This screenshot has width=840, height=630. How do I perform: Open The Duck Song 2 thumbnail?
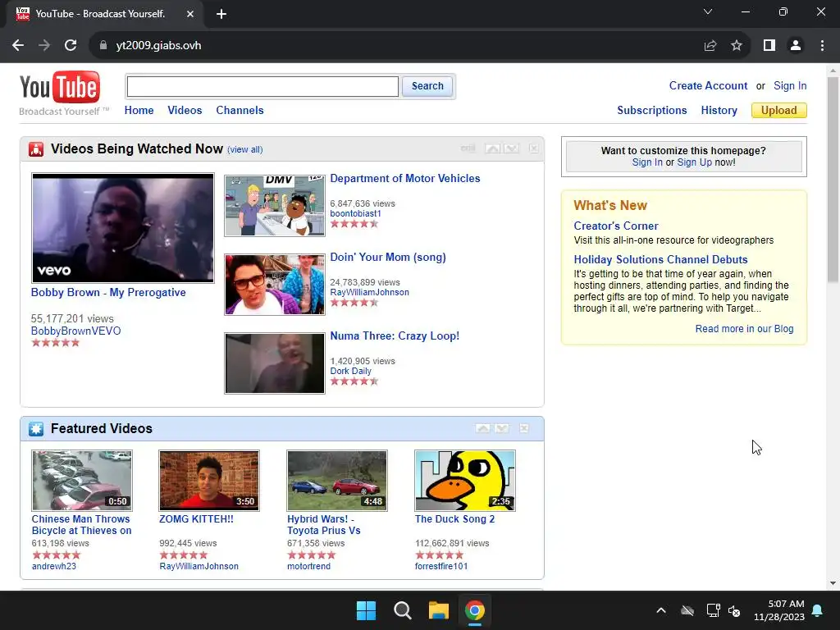465,481
